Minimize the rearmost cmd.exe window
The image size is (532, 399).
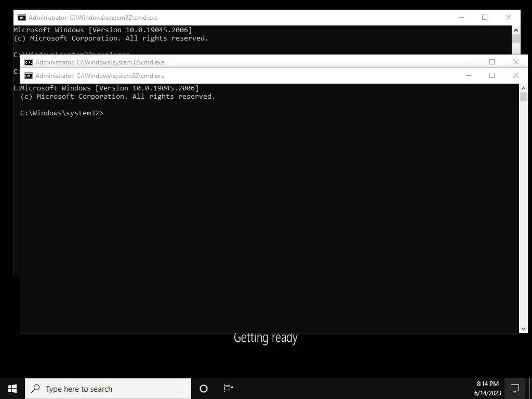[461, 17]
